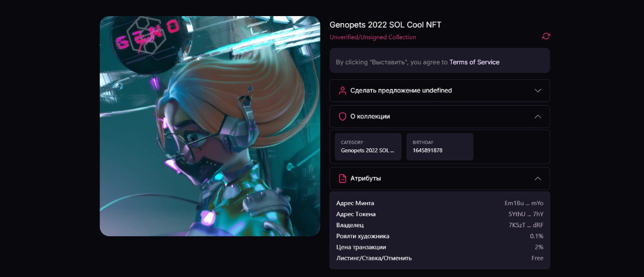Click the transaction fee value 2%
Viewport: 644px width, 277px height.
tap(539, 247)
